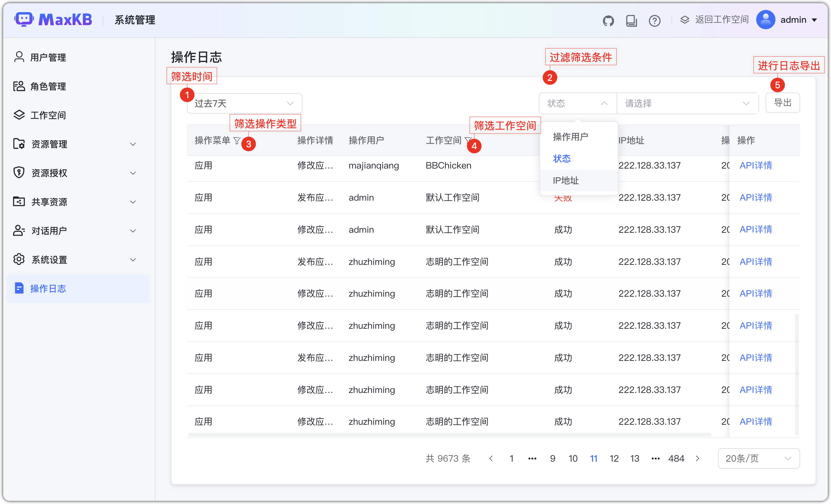
Task: Open API详情 for the admin 修改应 row
Action: pyautogui.click(x=756, y=229)
